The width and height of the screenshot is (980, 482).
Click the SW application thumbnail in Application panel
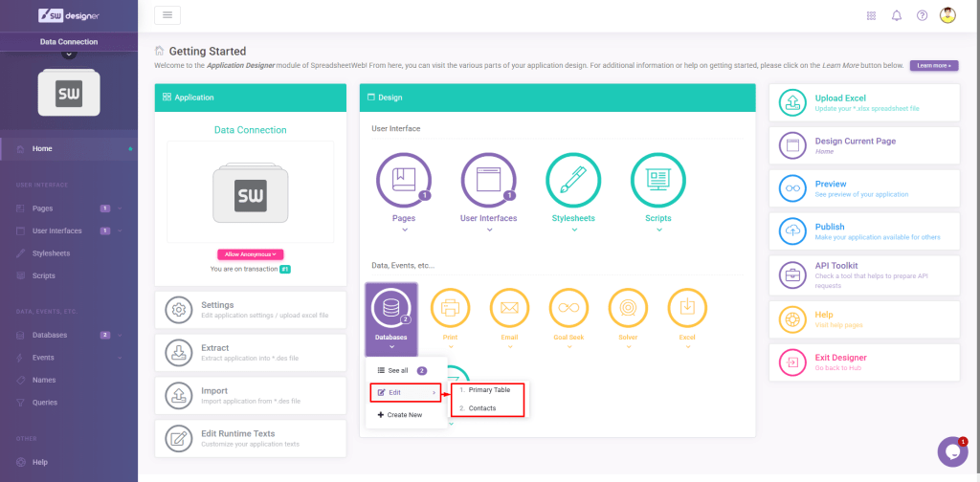point(250,194)
